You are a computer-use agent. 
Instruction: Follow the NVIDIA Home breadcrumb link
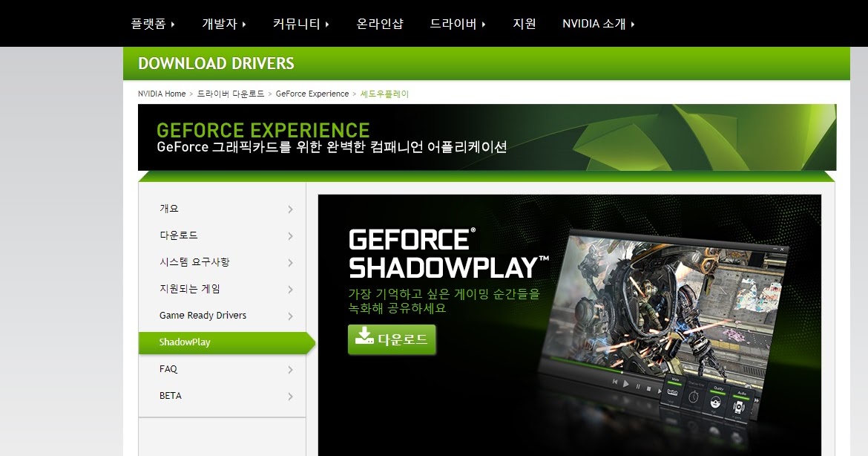point(162,94)
